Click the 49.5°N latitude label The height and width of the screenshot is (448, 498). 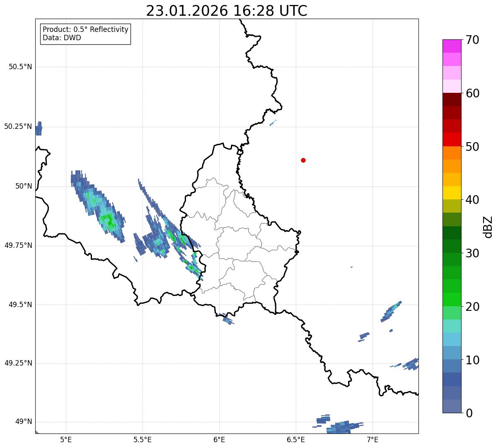click(20, 305)
